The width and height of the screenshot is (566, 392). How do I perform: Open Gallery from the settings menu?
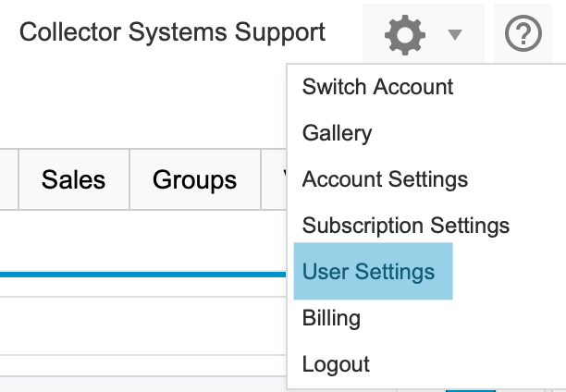[x=337, y=133]
